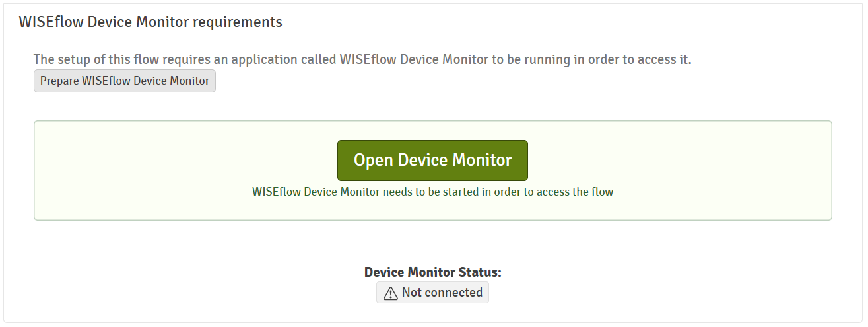Click the Device Monitor Status label
The width and height of the screenshot is (868, 327).
(432, 272)
